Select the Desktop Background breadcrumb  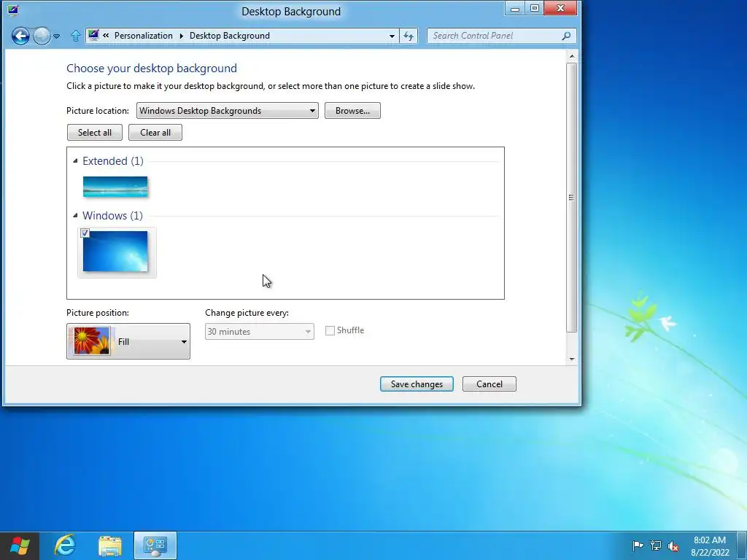230,36
